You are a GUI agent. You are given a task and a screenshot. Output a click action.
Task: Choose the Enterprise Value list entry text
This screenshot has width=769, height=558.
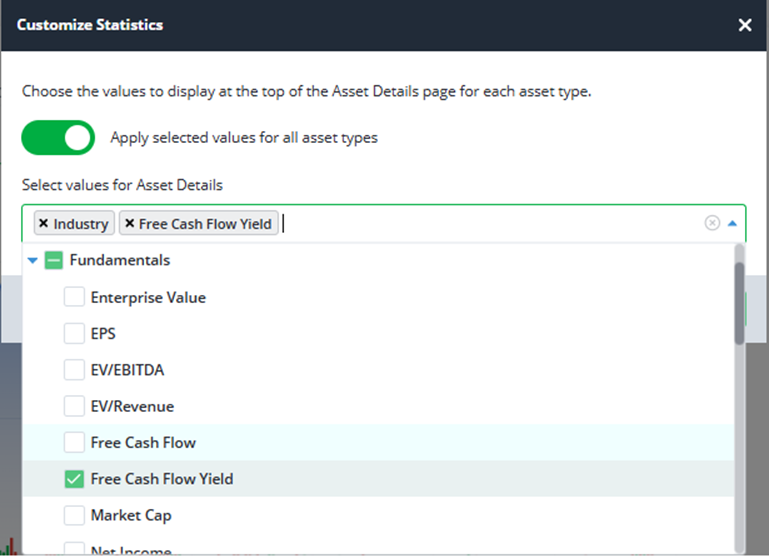pyautogui.click(x=148, y=297)
